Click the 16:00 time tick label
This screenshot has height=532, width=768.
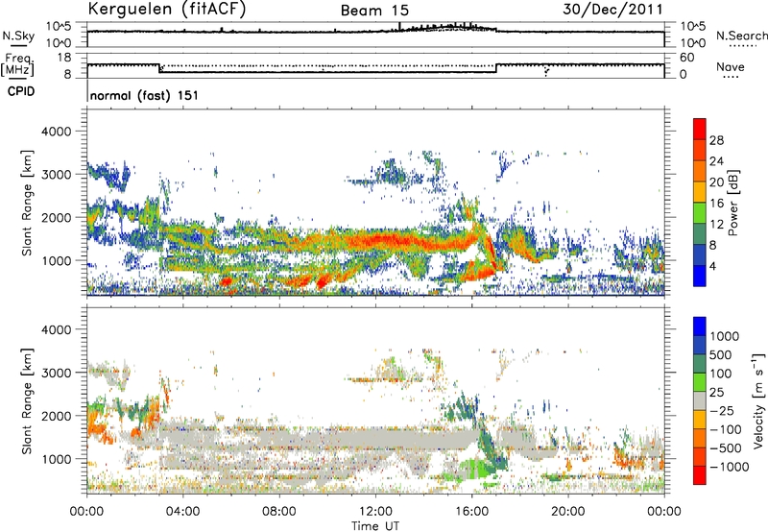coord(471,512)
